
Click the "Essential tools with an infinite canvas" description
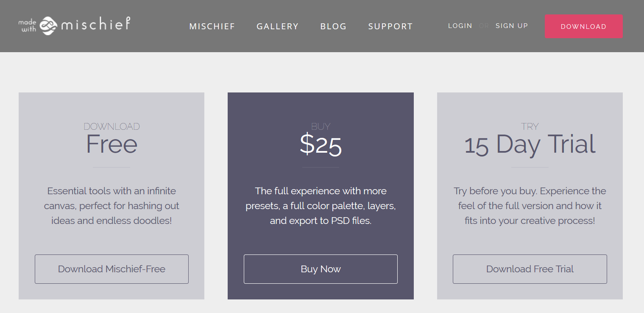coord(112,206)
